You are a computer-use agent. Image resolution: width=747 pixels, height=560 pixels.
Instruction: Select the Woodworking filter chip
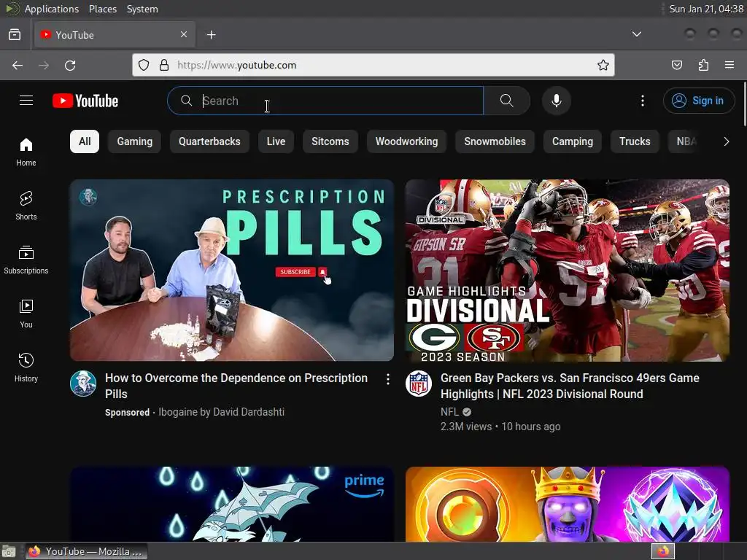406,141
